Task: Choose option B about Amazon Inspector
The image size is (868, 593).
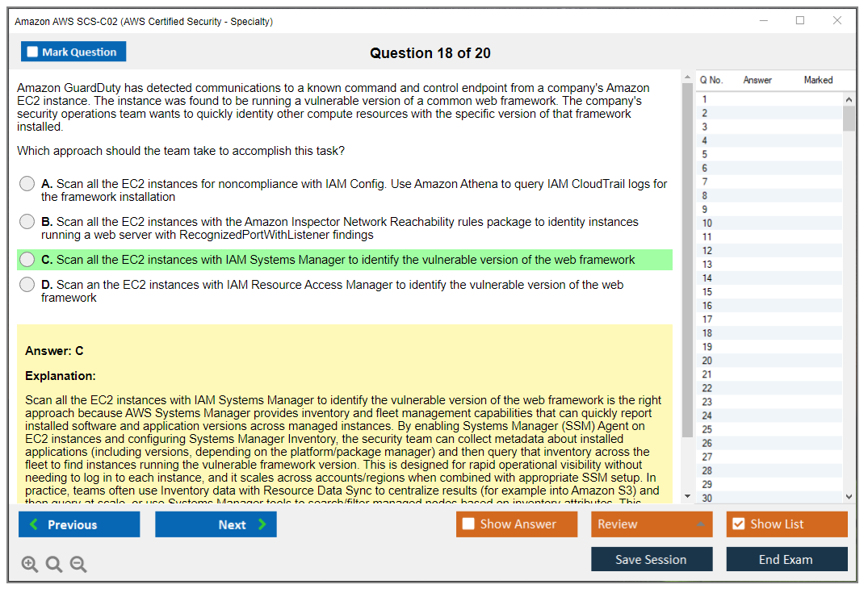Action: (x=27, y=222)
